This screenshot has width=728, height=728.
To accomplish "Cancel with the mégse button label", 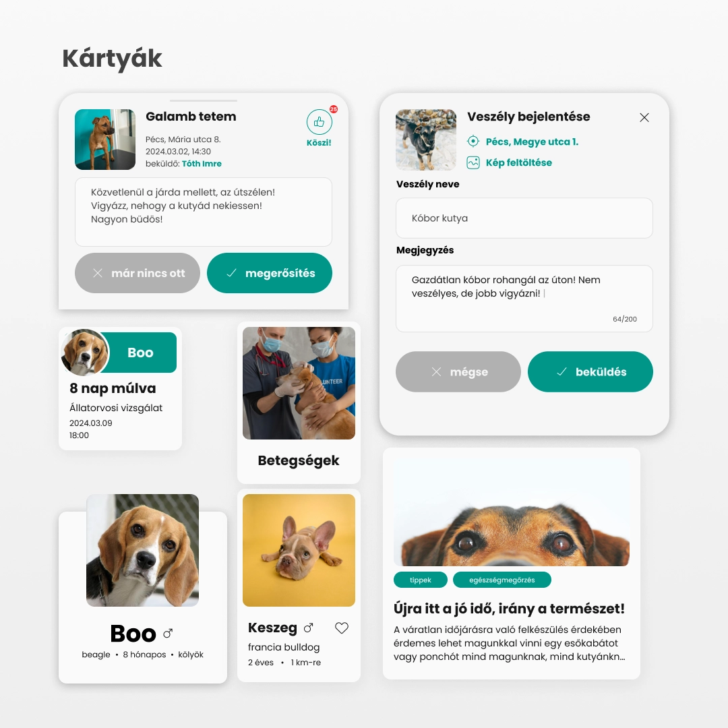I will click(x=469, y=372).
